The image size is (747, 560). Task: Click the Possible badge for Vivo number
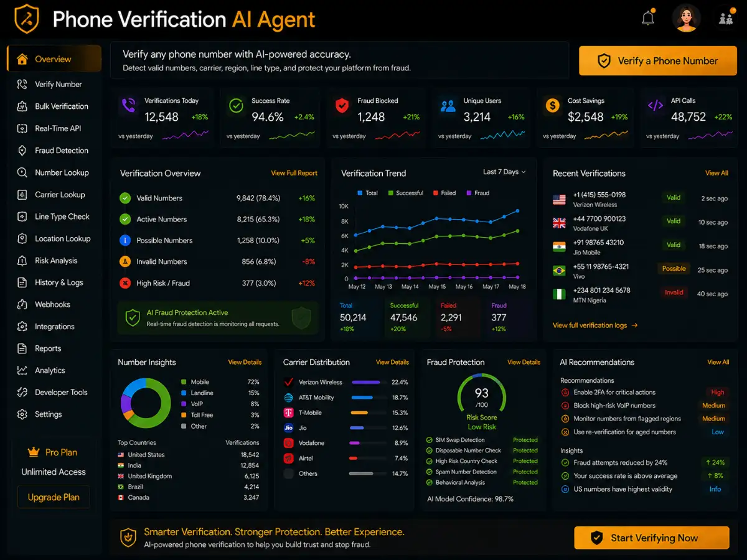tap(674, 269)
